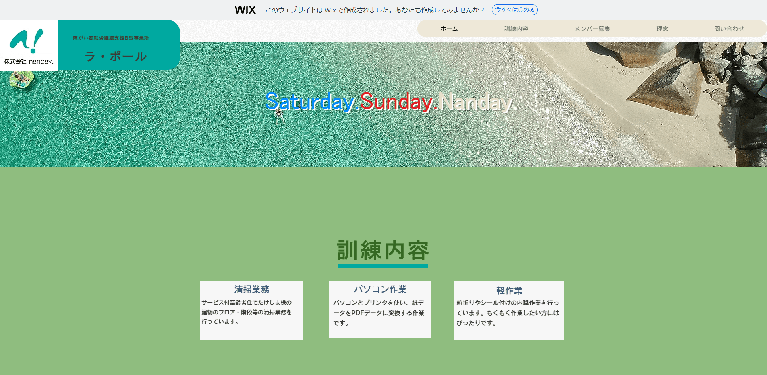Viewport: 767px width, 375px height.
Task: Click the description text under 軽作業
Action: point(507,313)
